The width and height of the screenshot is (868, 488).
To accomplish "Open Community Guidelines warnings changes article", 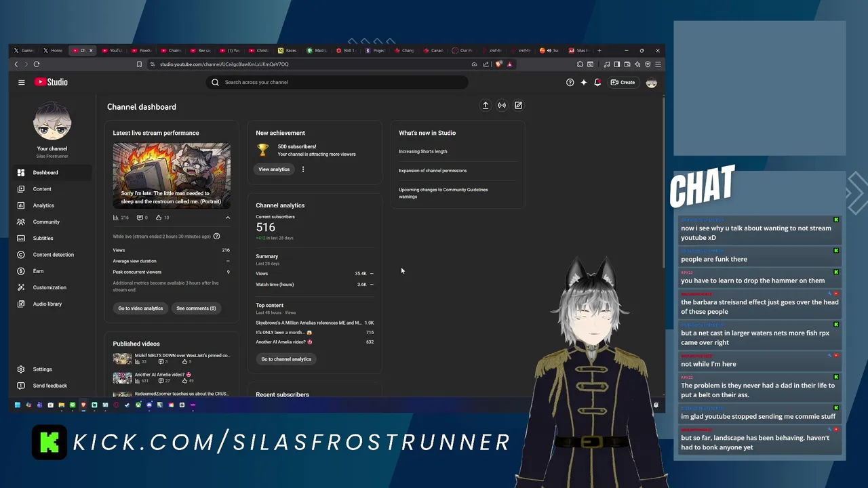I will [x=443, y=193].
